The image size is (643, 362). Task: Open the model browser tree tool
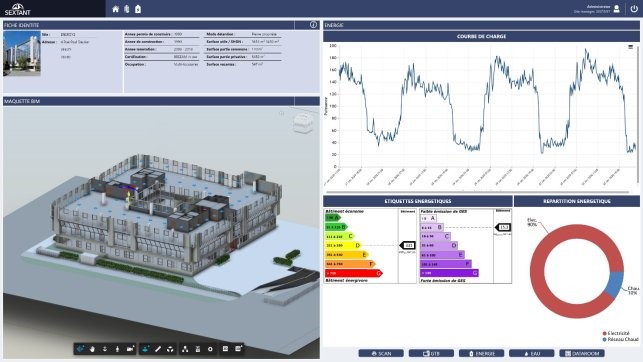pos(185,349)
